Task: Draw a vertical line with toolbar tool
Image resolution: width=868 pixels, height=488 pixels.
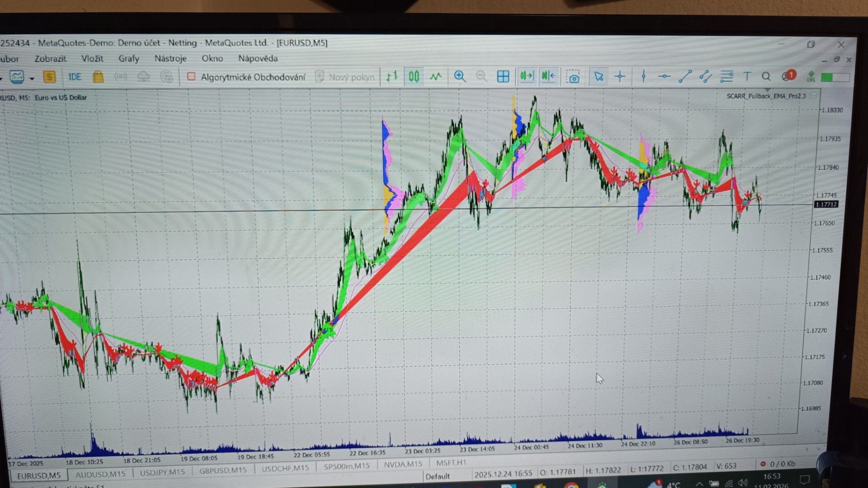Action: [643, 76]
